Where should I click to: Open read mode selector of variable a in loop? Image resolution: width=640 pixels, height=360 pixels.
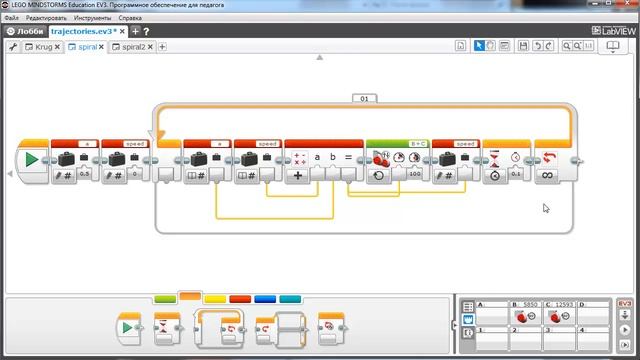196,176
